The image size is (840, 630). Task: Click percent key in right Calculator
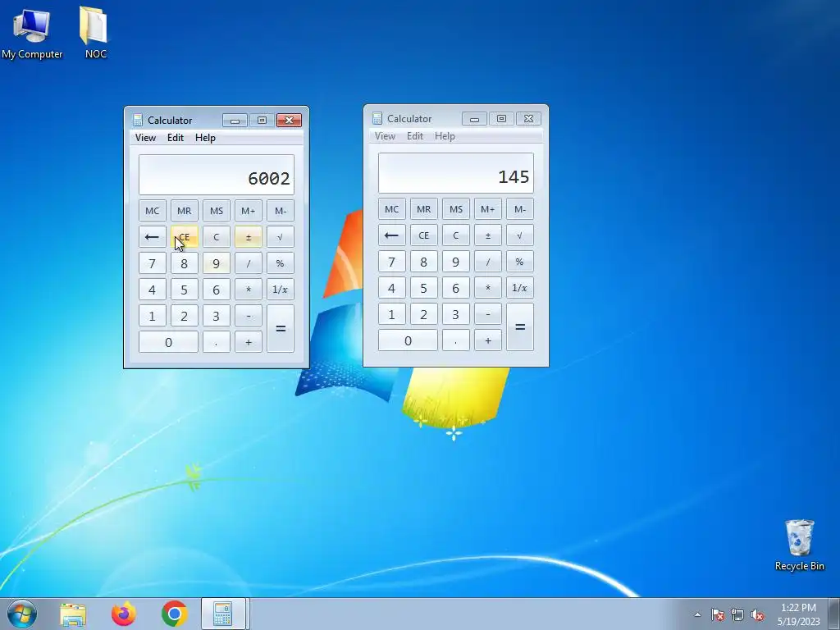[x=519, y=262]
